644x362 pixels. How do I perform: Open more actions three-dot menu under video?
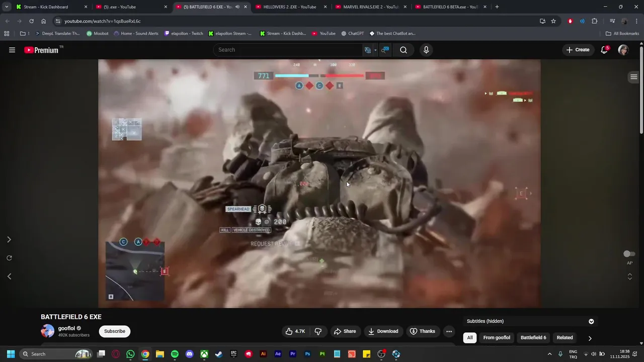[449, 331]
